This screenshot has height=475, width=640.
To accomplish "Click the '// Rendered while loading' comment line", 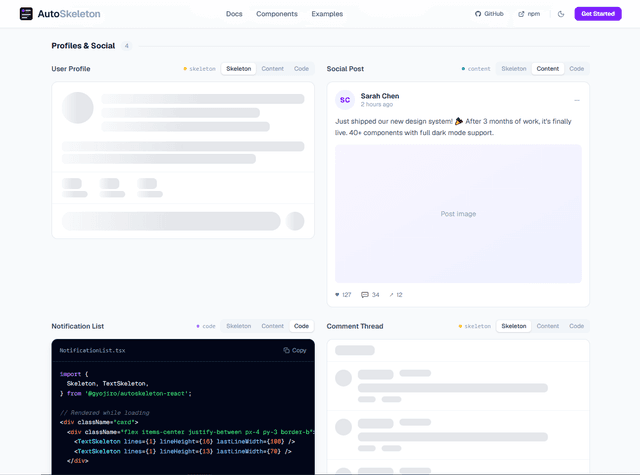I will (104, 413).
